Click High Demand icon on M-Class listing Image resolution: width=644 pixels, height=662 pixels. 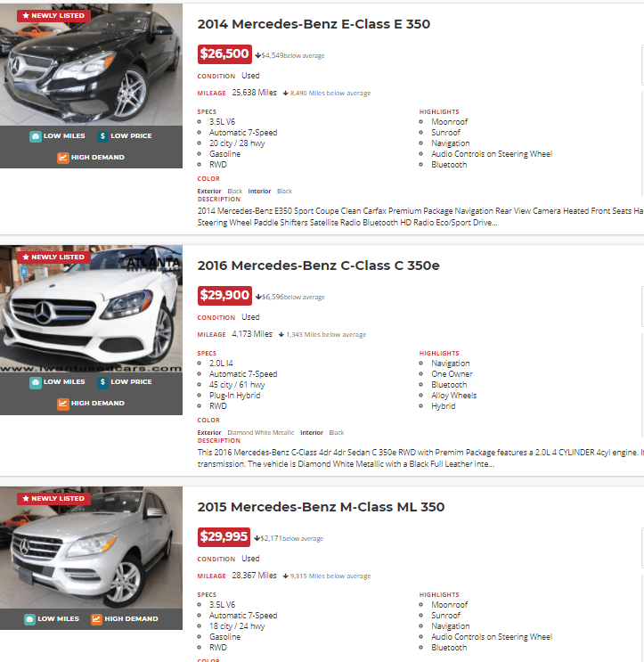pyautogui.click(x=96, y=619)
